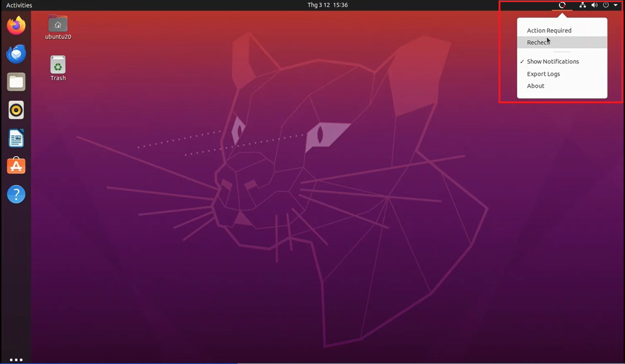Click the wired network status icon

[583, 5]
